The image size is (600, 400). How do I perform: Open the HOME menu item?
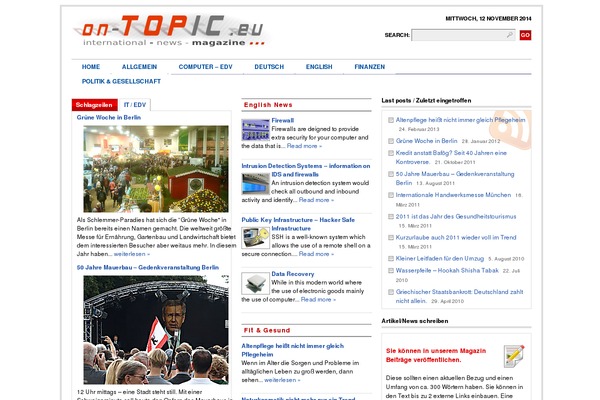(x=91, y=67)
